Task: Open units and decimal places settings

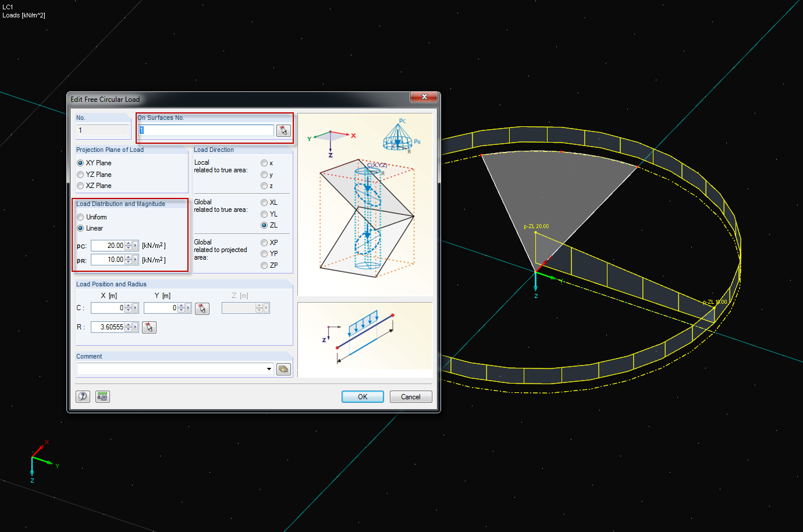Action: (102, 396)
